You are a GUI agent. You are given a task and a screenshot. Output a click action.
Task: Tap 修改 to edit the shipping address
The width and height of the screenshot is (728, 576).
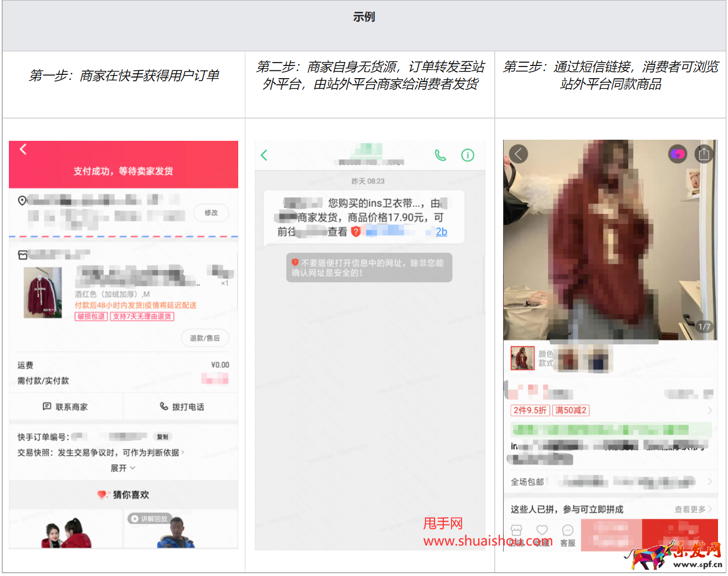click(x=211, y=213)
